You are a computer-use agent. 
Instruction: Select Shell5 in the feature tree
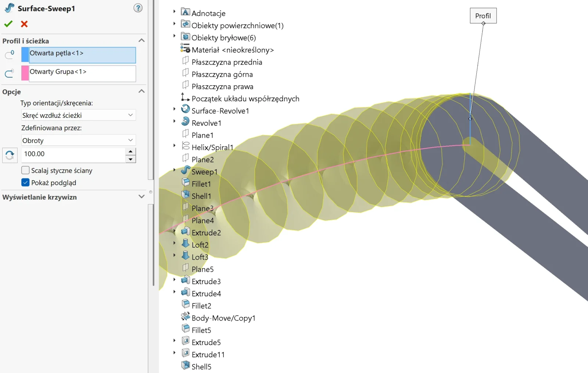[201, 367]
